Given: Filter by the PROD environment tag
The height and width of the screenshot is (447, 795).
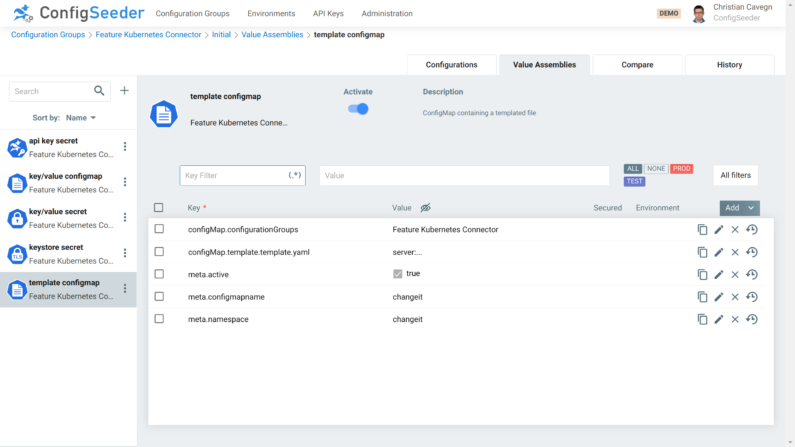Looking at the screenshot, I should point(681,169).
